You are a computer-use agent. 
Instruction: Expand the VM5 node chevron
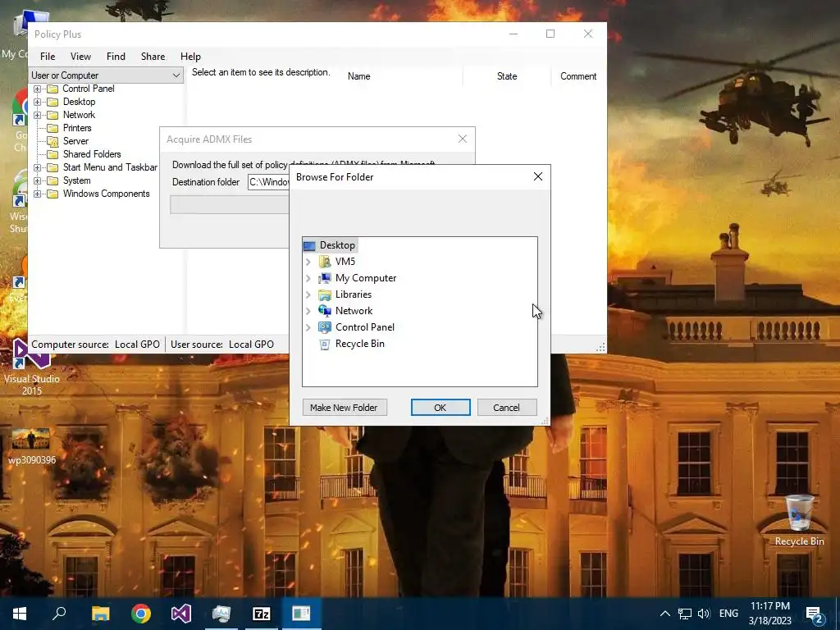point(308,262)
